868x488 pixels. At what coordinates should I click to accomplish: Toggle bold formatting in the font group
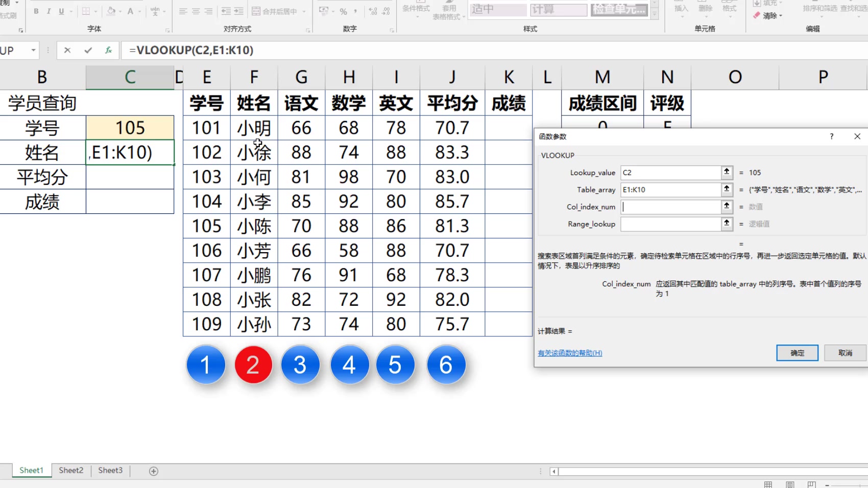[36, 11]
